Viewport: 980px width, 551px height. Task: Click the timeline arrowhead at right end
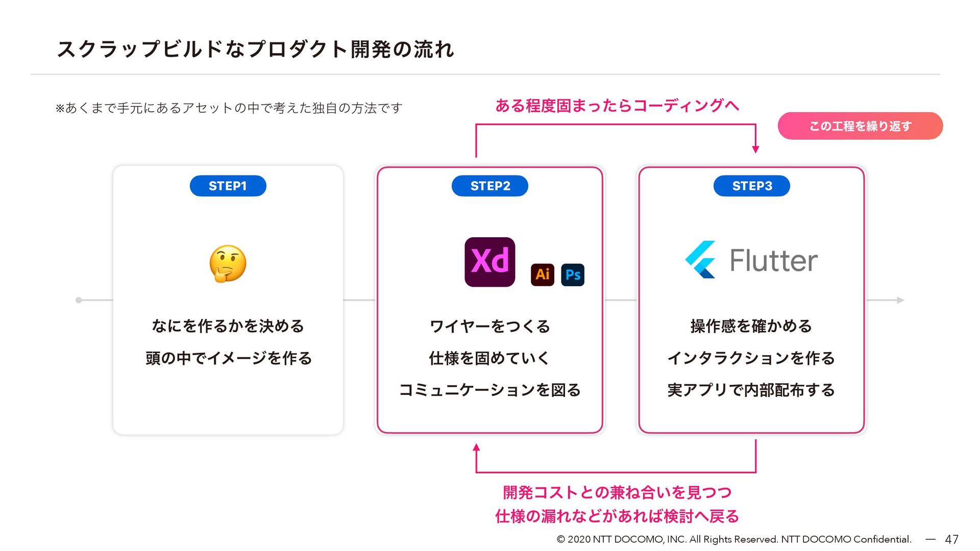point(900,300)
